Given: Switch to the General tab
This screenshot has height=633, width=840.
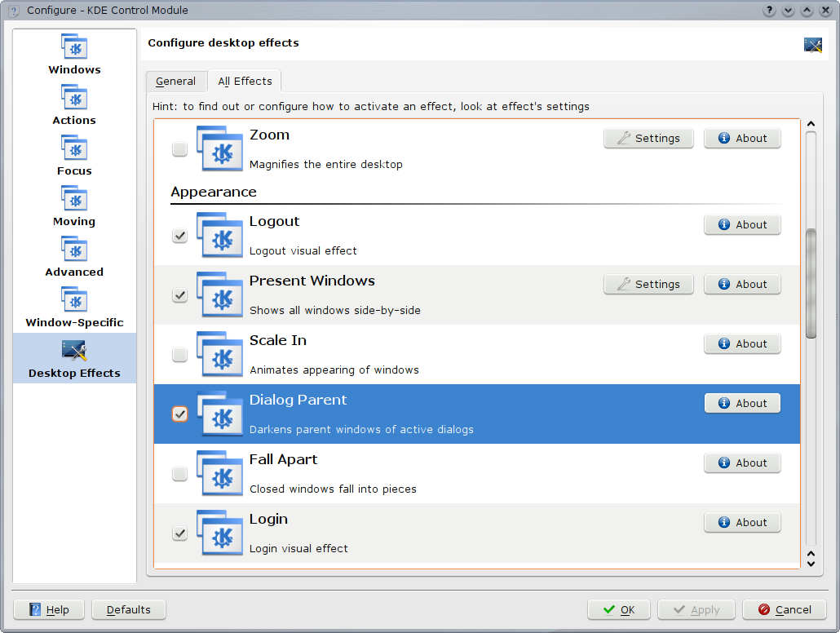Looking at the screenshot, I should [175, 82].
